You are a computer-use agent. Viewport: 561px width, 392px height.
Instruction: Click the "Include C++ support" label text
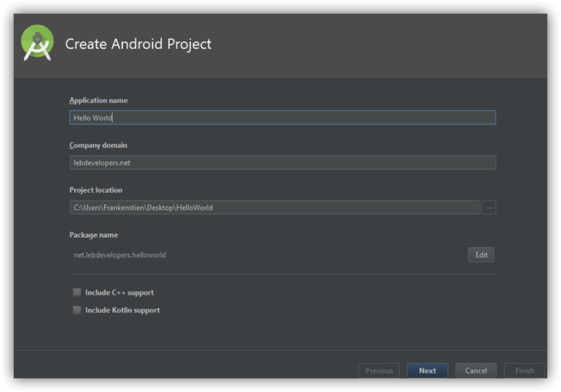(119, 293)
